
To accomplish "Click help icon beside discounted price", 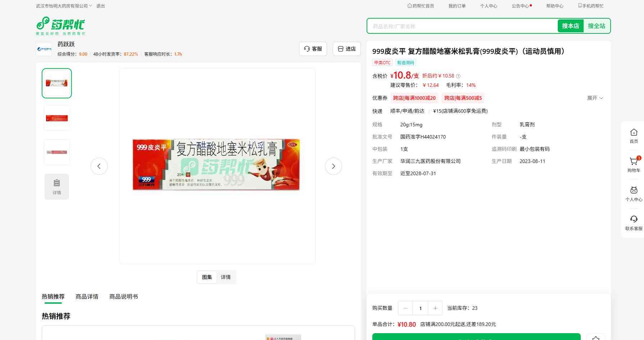I will click(x=458, y=76).
